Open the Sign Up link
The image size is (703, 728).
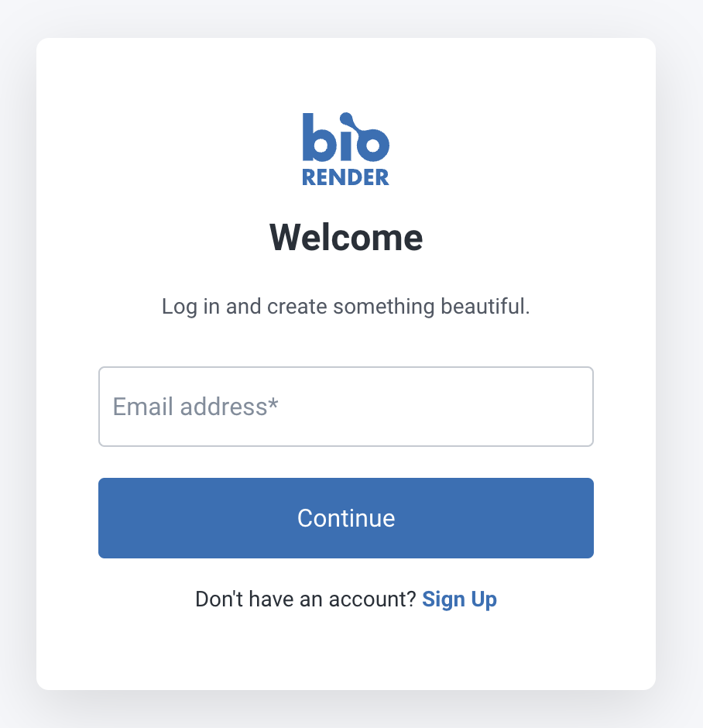click(x=459, y=599)
